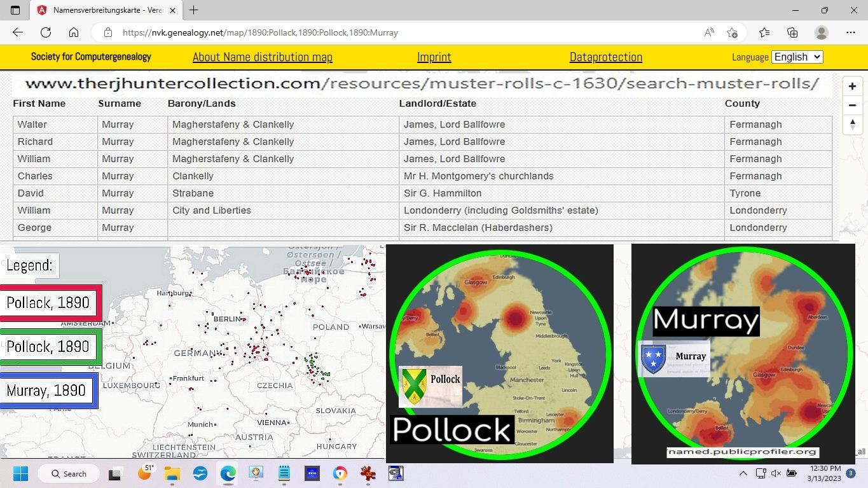This screenshot has width=868, height=488.
Task: Open the taskbar Search box
Action: 69,473
